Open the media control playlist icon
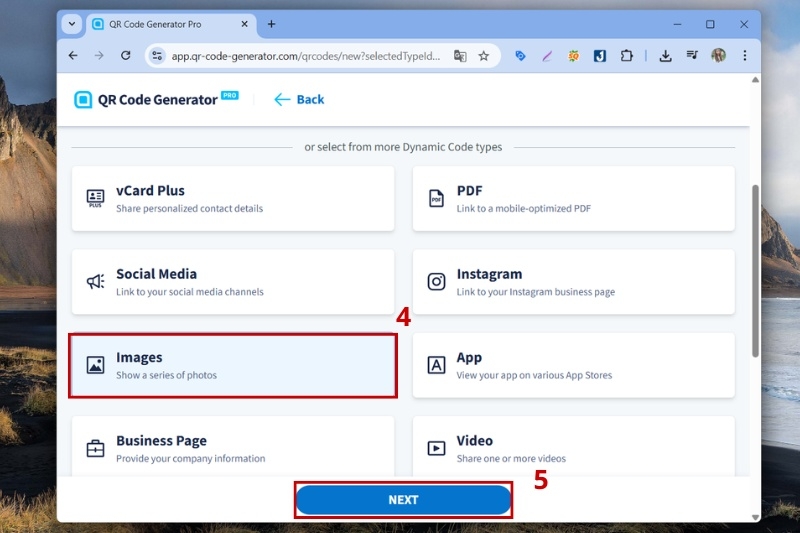The image size is (800, 533). coord(692,55)
